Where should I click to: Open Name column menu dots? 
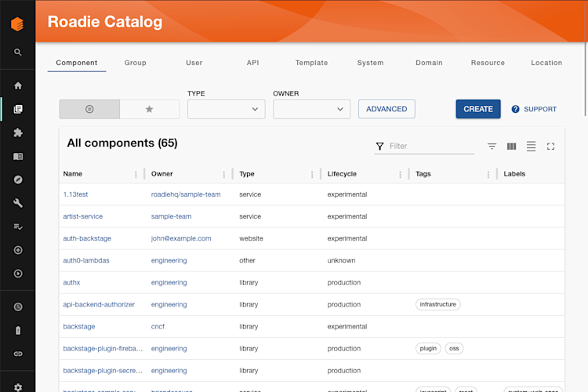tap(136, 174)
